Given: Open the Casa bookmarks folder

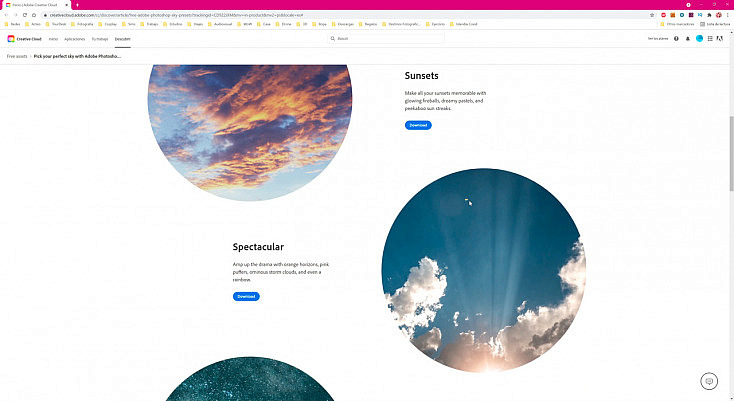Looking at the screenshot, I should [x=264, y=24].
